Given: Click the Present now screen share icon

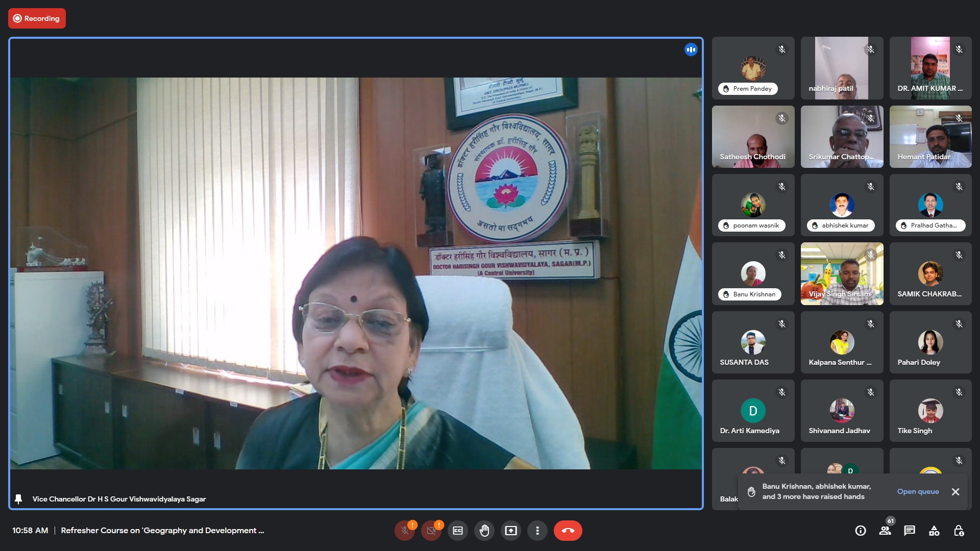Looking at the screenshot, I should tap(511, 531).
